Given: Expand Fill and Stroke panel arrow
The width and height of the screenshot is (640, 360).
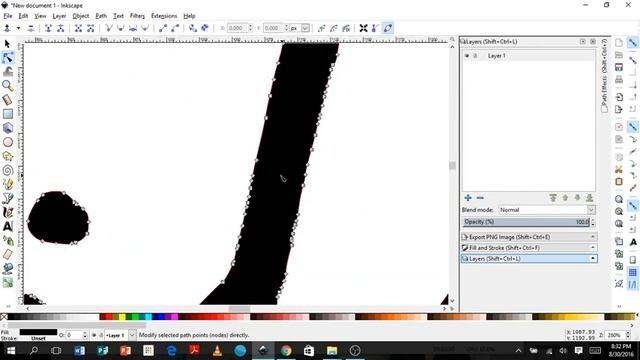Looking at the screenshot, I should pos(593,248).
